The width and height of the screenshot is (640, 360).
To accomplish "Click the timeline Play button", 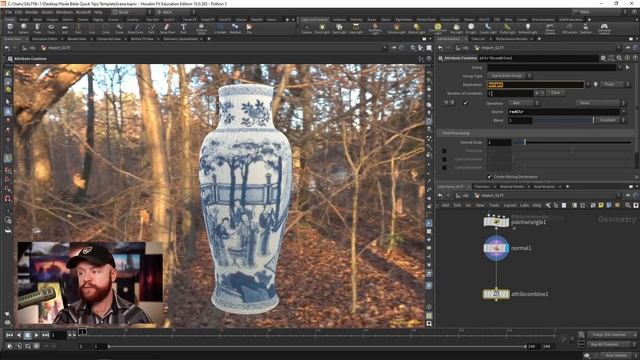I will [36, 335].
